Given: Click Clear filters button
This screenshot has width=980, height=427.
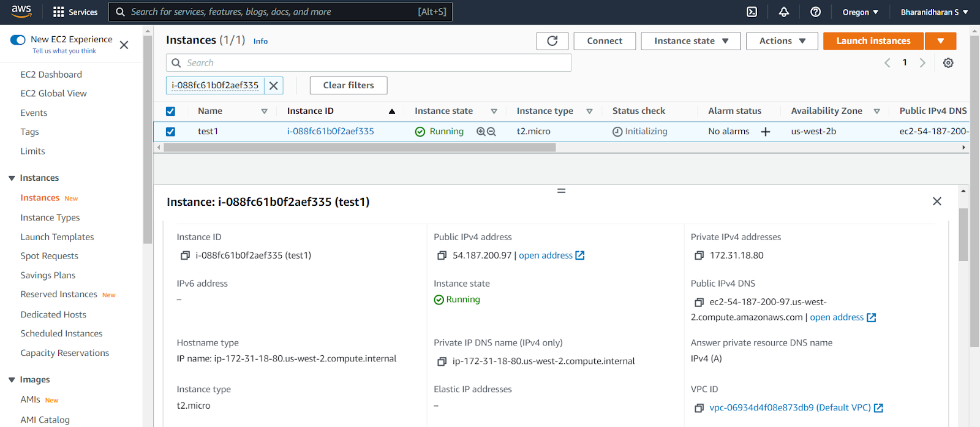Looking at the screenshot, I should (x=349, y=86).
